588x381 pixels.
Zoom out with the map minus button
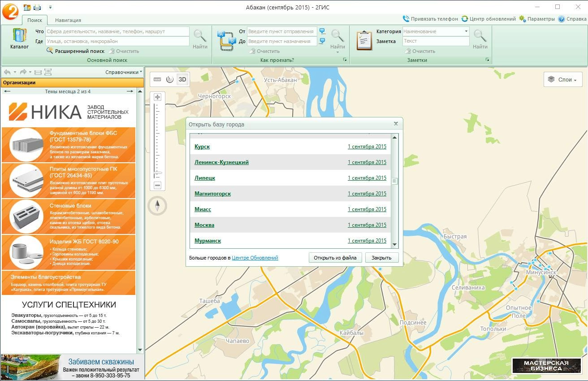click(157, 185)
